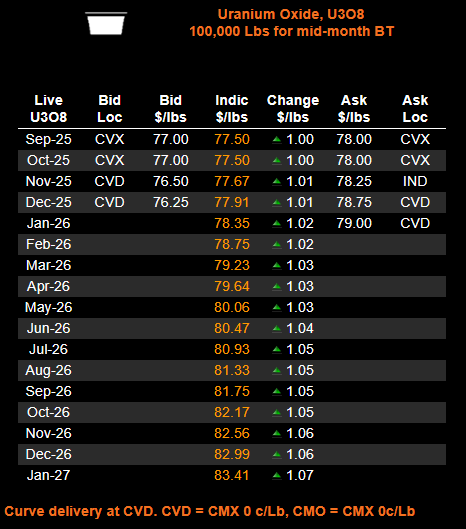Select the Jan-27 row label

pos(49,475)
